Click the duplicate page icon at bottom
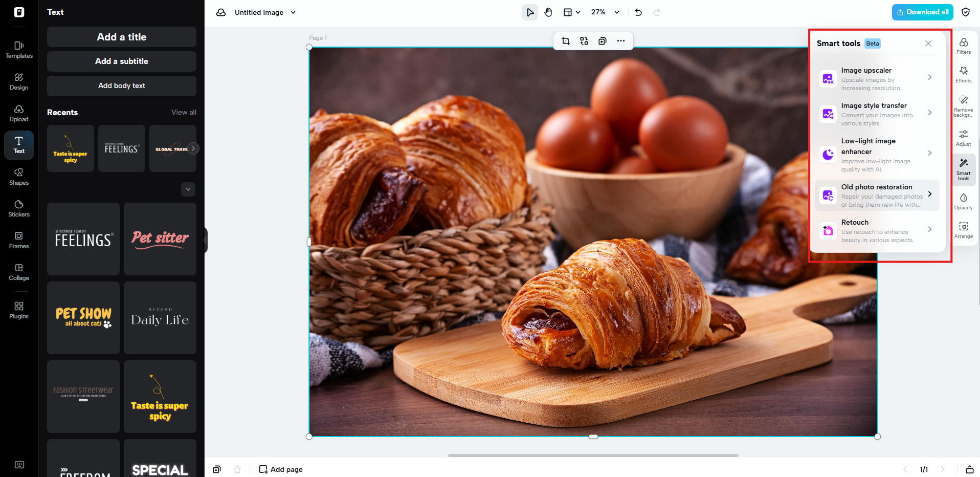Viewport: 980px width, 477px height. [217, 469]
